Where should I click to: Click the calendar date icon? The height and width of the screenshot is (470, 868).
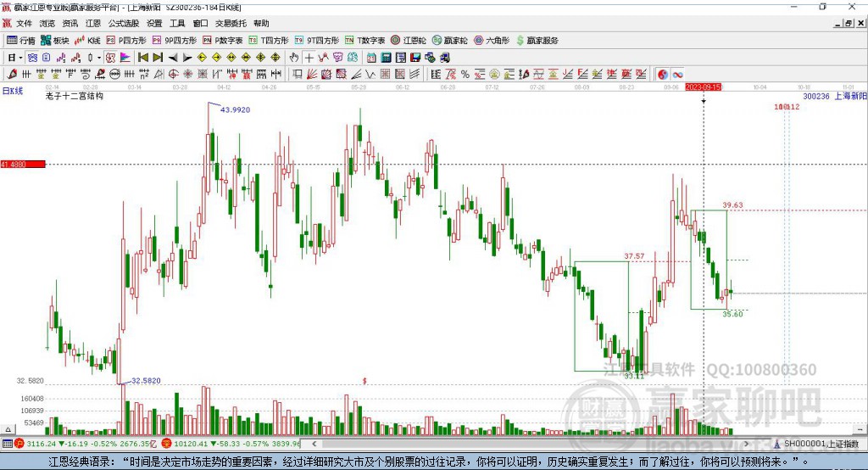[371, 58]
